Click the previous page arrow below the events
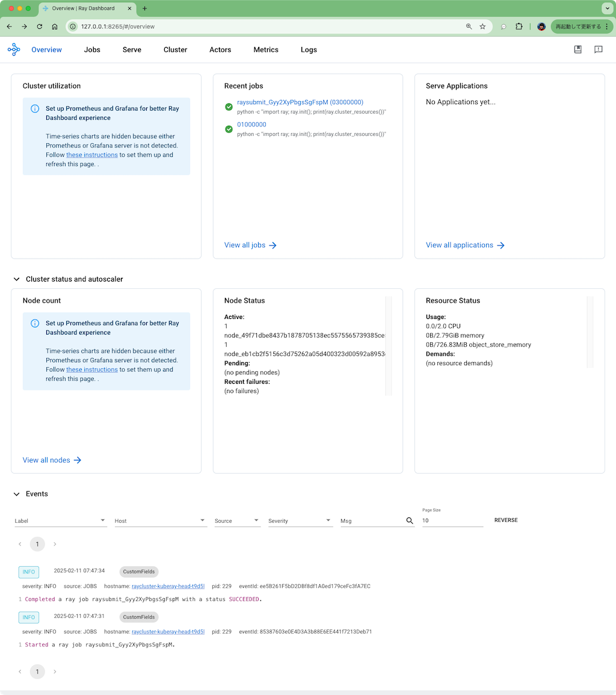The image size is (616, 695). (x=20, y=672)
